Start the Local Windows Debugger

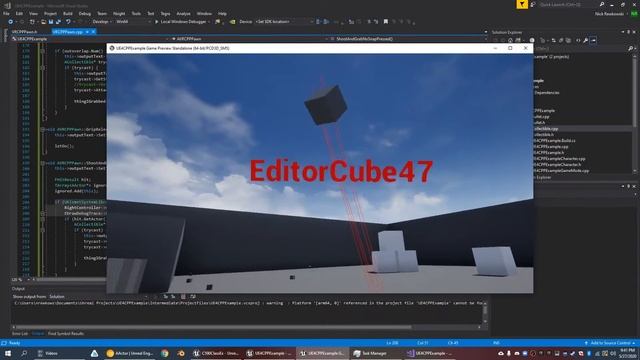point(180,22)
